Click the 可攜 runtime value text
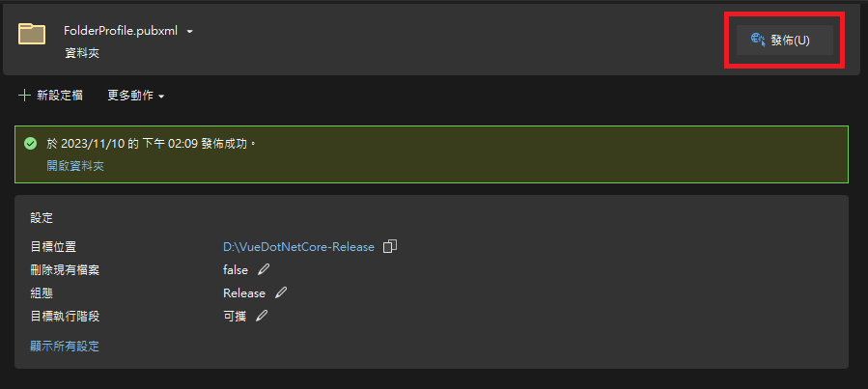 236,316
